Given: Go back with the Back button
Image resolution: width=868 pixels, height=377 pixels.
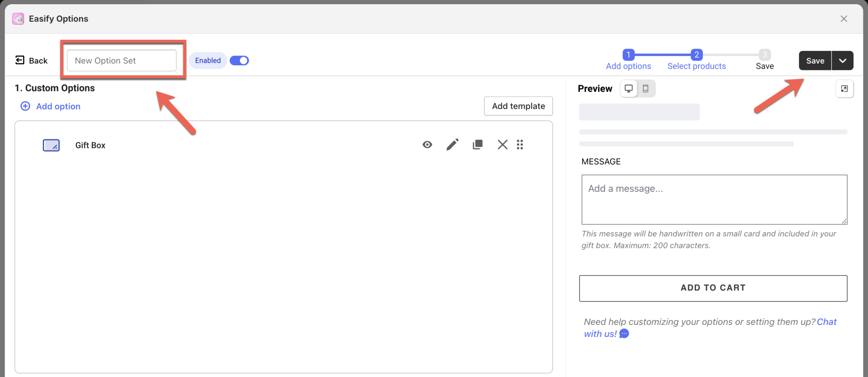Looking at the screenshot, I should coord(31,61).
